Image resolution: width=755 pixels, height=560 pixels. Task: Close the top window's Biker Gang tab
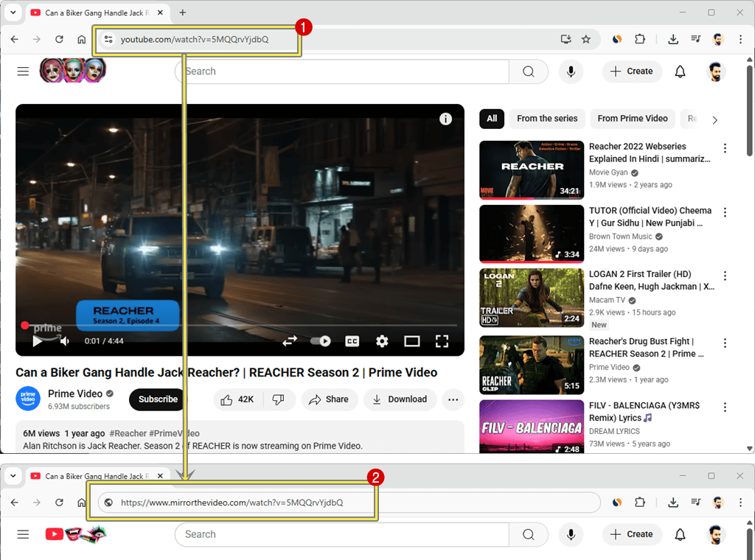pyautogui.click(x=160, y=13)
